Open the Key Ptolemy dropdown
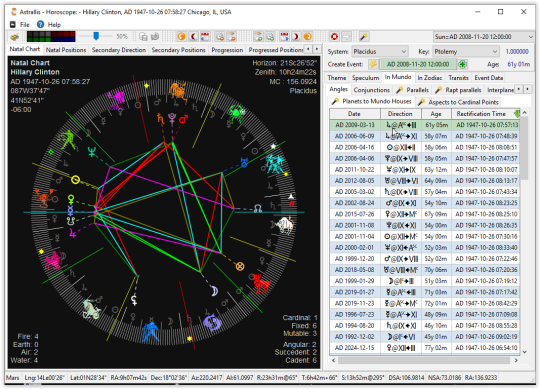The height and width of the screenshot is (389, 540). 466,52
